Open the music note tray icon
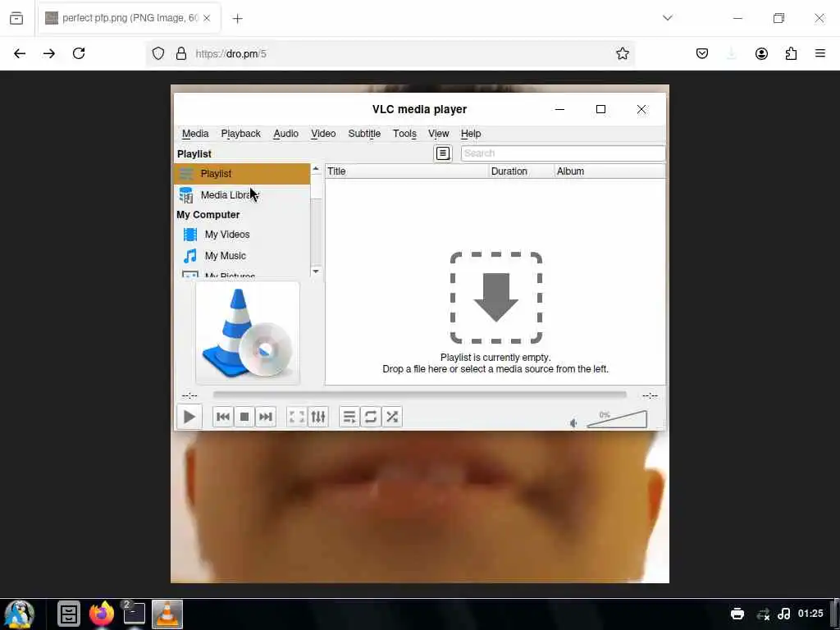 pyautogui.click(x=783, y=614)
